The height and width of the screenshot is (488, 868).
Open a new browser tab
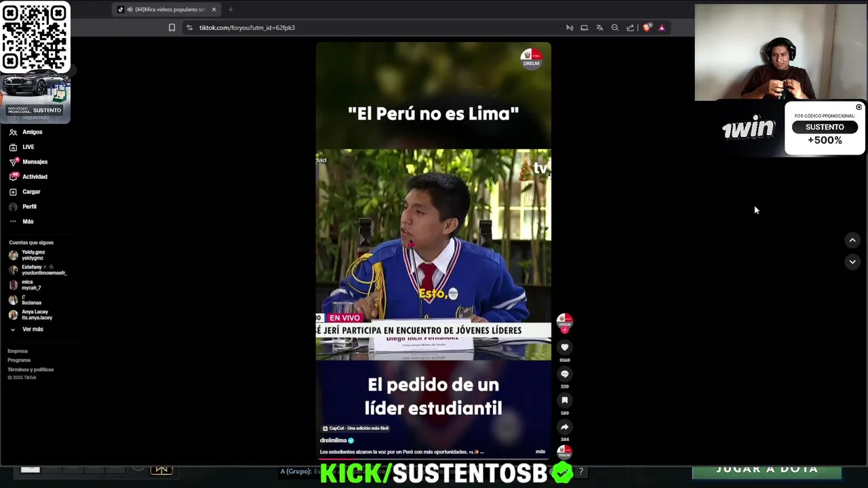pyautogui.click(x=231, y=9)
